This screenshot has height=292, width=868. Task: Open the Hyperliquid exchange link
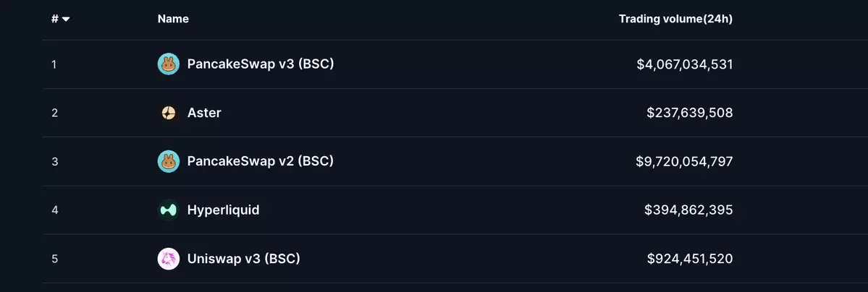point(223,210)
